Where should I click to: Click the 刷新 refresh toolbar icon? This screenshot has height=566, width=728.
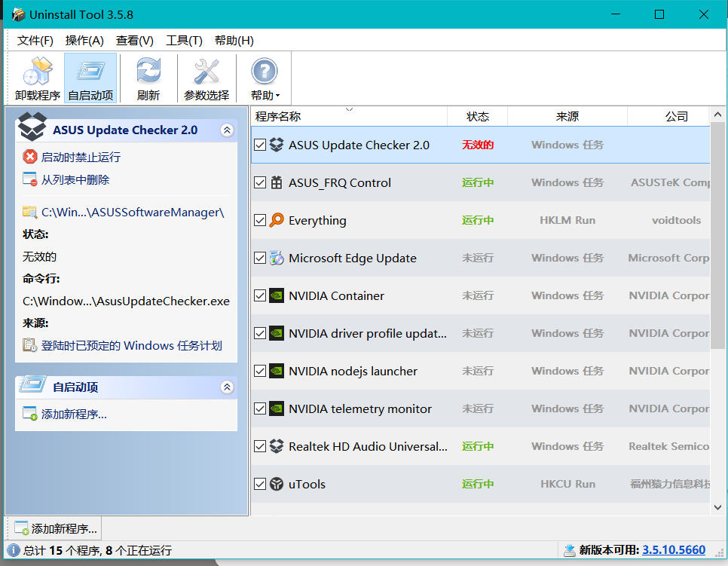148,71
